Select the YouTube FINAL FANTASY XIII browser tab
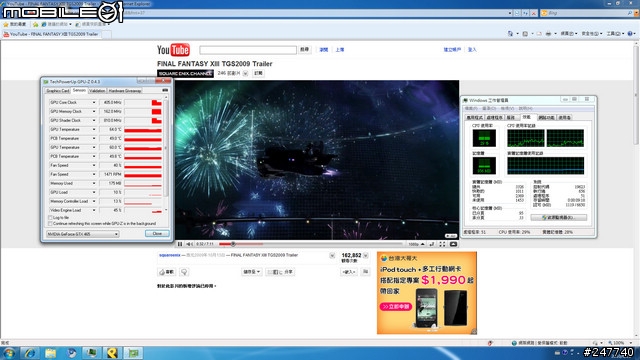 [x=52, y=34]
